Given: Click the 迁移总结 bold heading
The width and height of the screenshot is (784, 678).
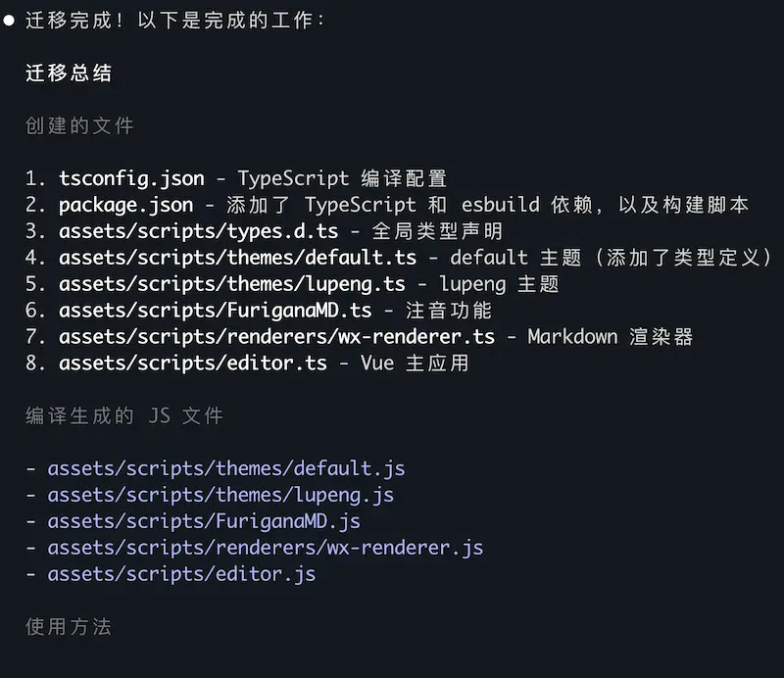Looking at the screenshot, I should (x=69, y=73).
